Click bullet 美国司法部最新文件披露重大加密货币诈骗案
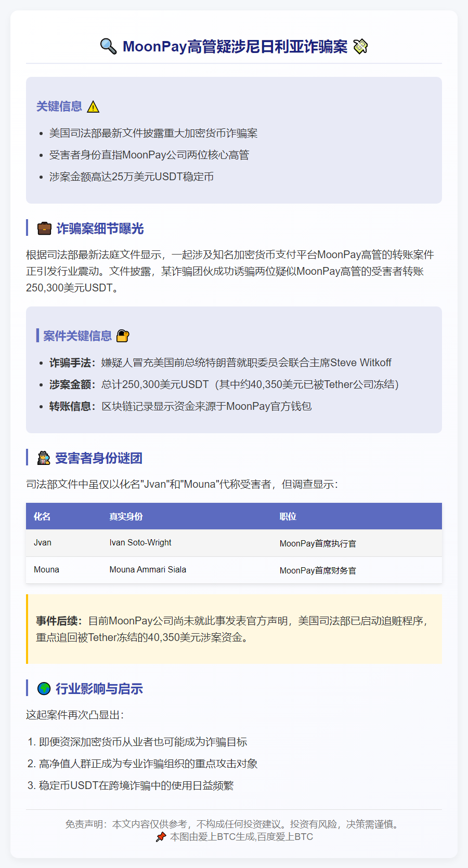The height and width of the screenshot is (868, 468). coord(153,133)
